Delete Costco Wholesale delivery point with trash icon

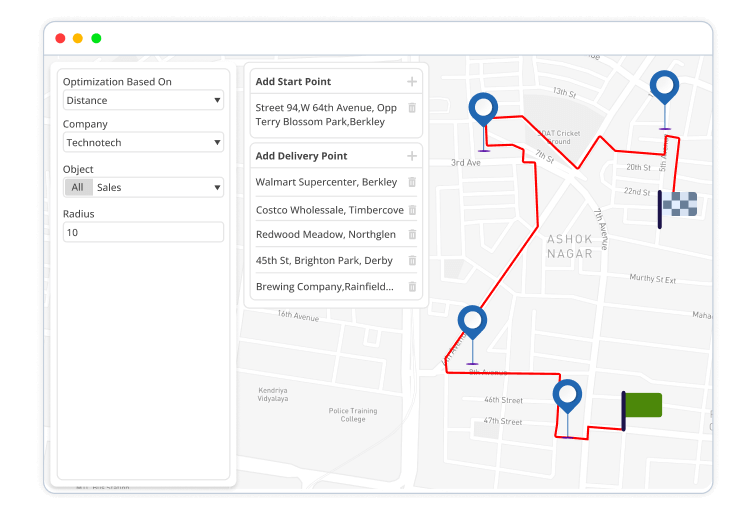(412, 210)
